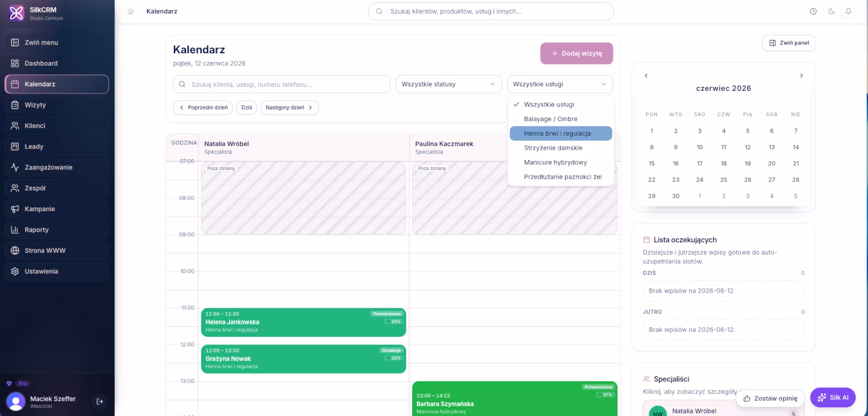This screenshot has width=868, height=416.
Task: Go to next month in mini calendar
Action: pyautogui.click(x=801, y=75)
